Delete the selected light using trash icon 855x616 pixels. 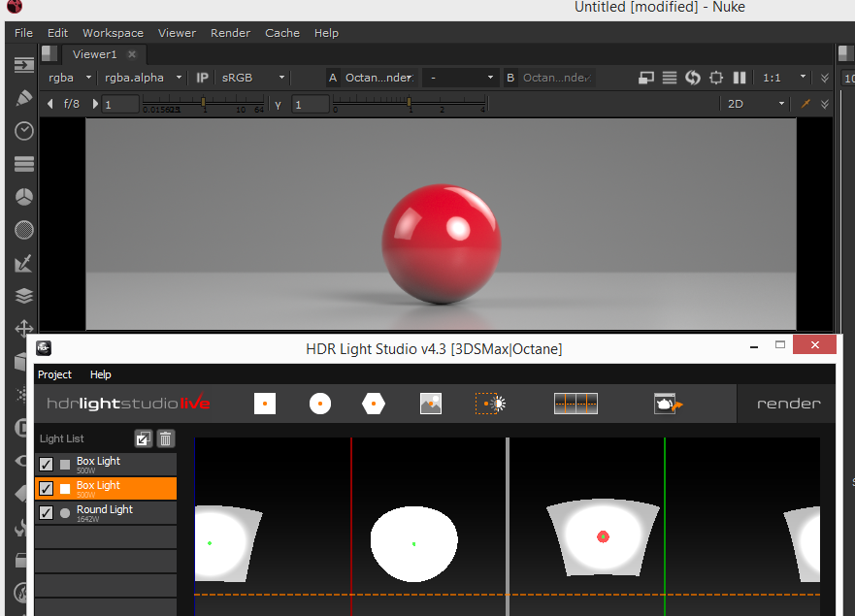tap(166, 438)
